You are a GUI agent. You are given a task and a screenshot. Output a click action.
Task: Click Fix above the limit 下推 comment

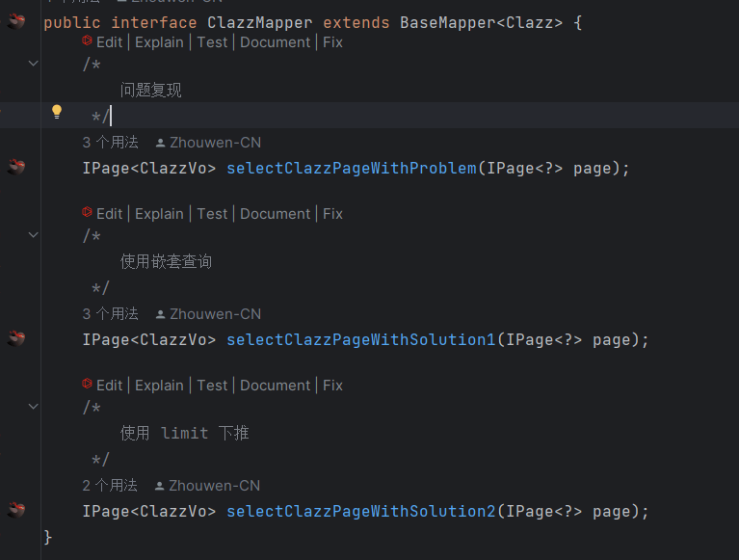pos(332,386)
